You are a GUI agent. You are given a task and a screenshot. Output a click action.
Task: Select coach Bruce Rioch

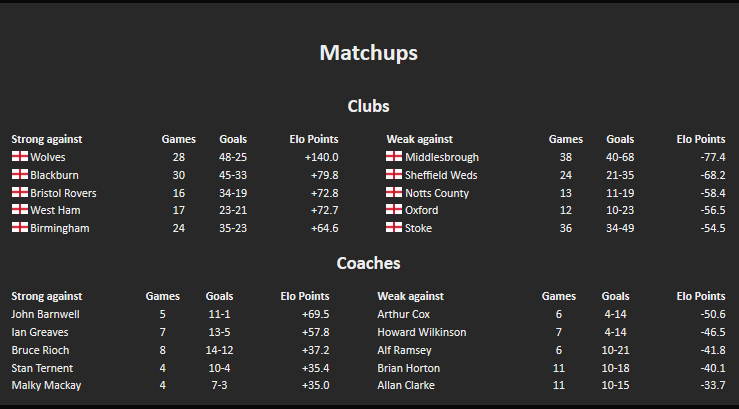pyautogui.click(x=40, y=350)
